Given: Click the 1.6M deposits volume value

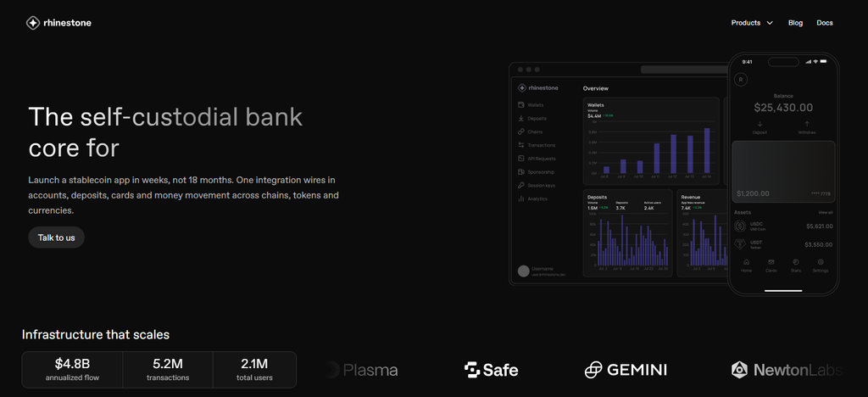Looking at the screenshot, I should coord(593,208).
